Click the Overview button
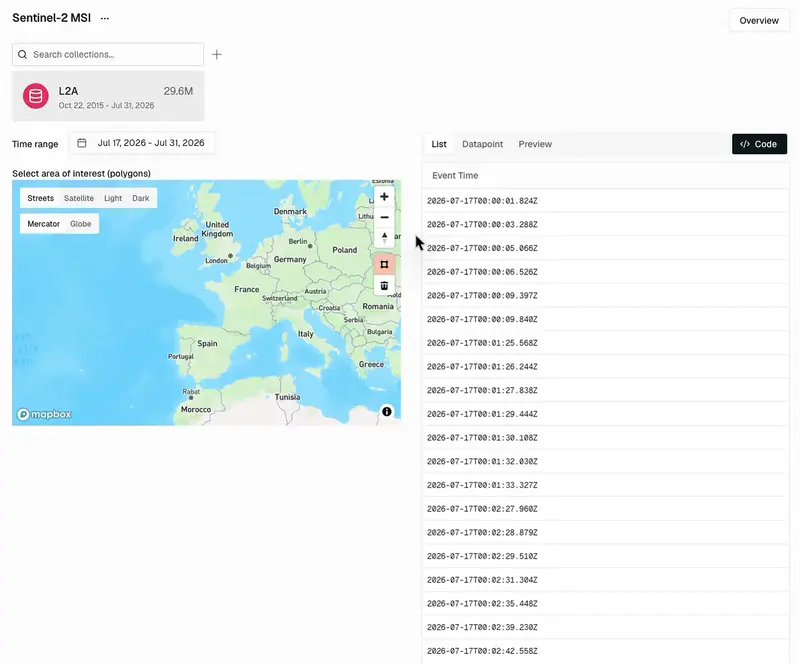This screenshot has height=664, width=800. pos(759,20)
